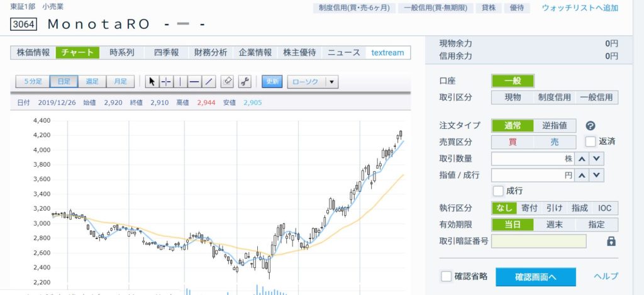Viewport: 644px width, 295px height.
Task: Click the 制度信用(買・売-6ヶ月) tag
Action: (355, 8)
